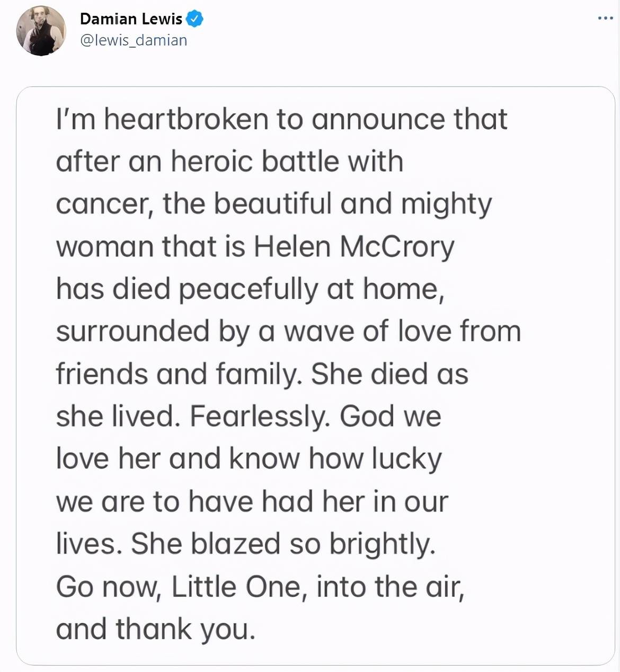
Task: Click the Damian Lewis display name
Action: 131,19
